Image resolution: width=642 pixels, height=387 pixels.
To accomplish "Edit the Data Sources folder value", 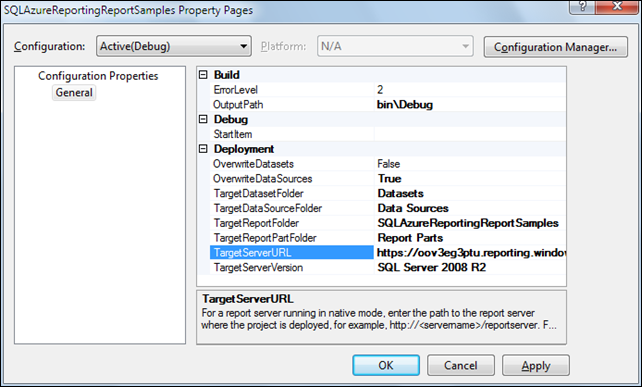I will point(470,208).
